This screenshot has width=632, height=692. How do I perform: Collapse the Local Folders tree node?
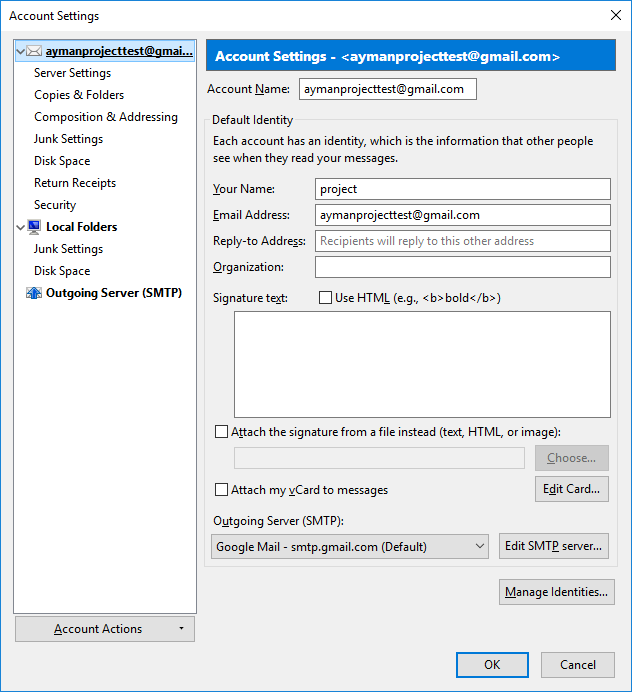20,228
